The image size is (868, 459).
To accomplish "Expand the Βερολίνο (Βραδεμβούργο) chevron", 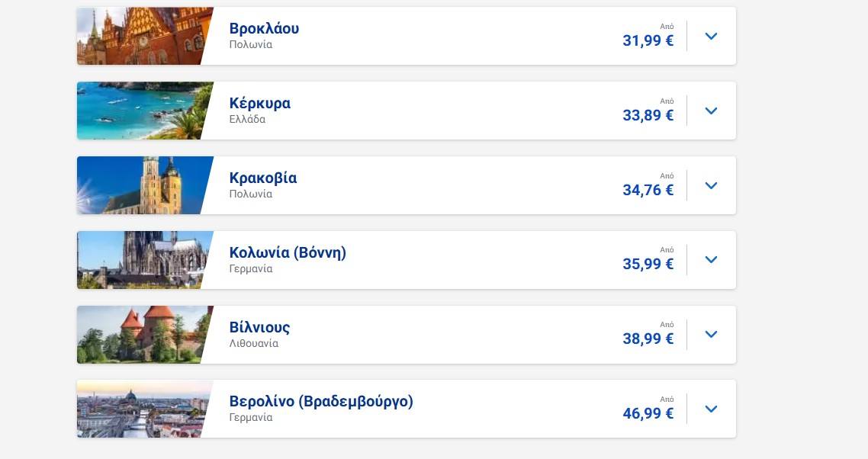I will tap(711, 409).
